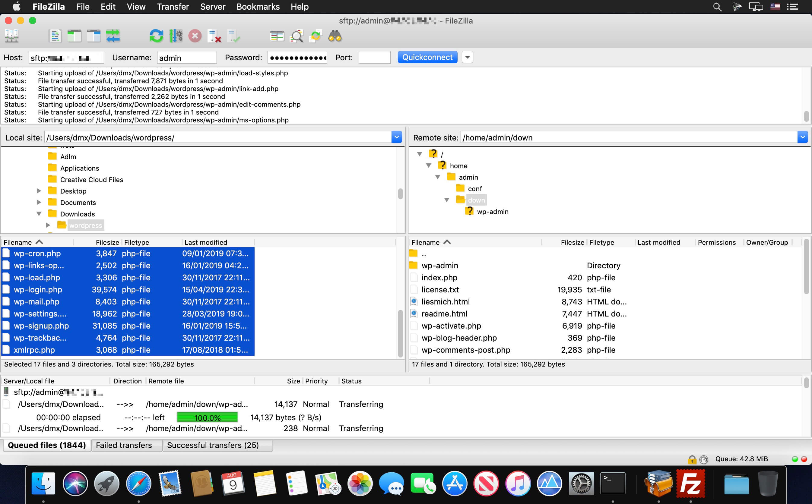Toggle message log display icon
This screenshot has width=812, height=504.
(x=55, y=36)
